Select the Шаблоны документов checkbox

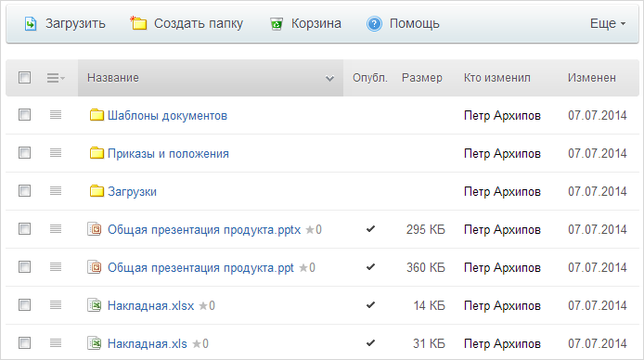pos(25,114)
